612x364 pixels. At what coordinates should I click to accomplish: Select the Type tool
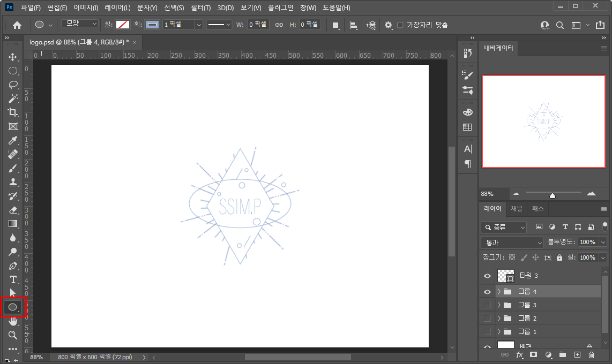(13, 279)
